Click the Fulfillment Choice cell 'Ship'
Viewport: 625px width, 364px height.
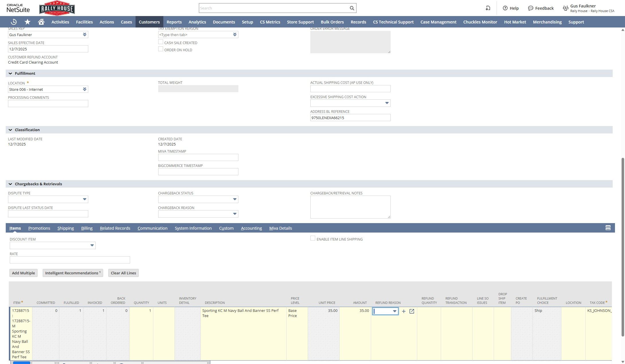(547, 334)
